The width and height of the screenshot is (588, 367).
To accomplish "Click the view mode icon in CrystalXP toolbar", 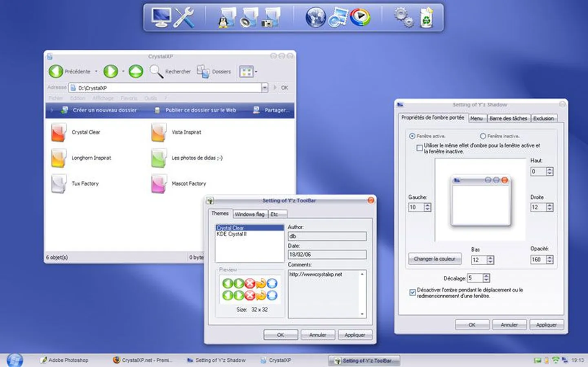I will [246, 72].
